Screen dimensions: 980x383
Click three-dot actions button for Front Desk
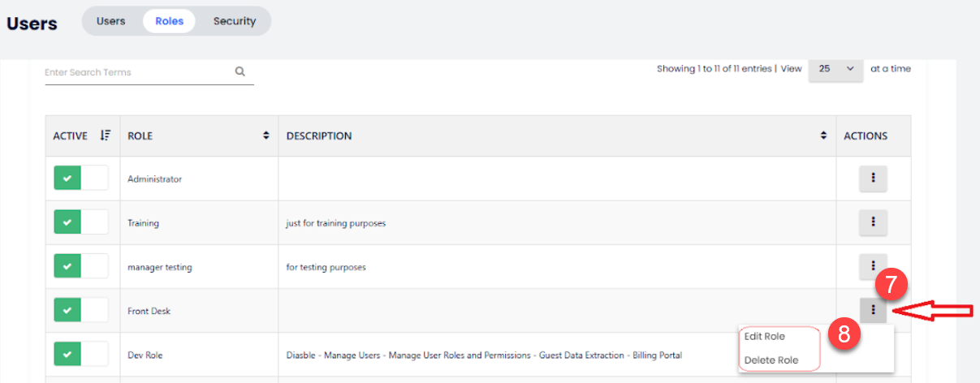click(x=873, y=309)
